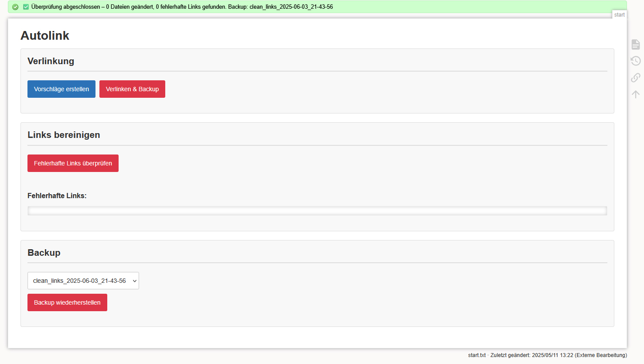Click the "start" page label tab
The image size is (644, 364).
[x=619, y=15]
